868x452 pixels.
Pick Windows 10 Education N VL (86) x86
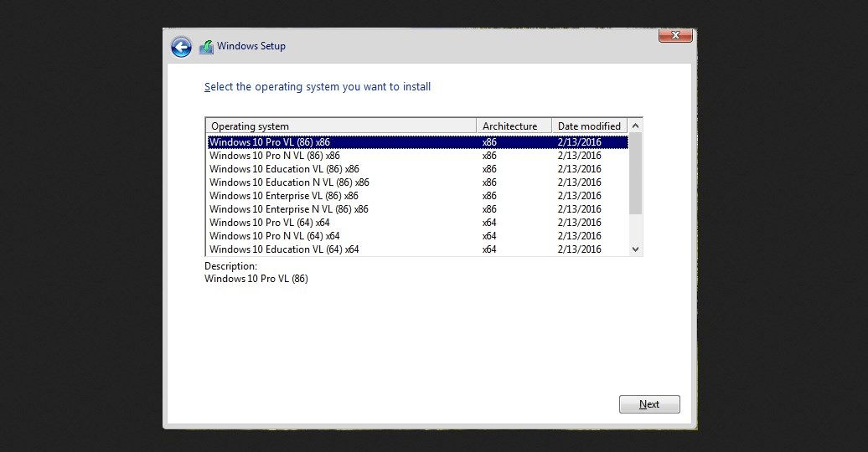289,182
